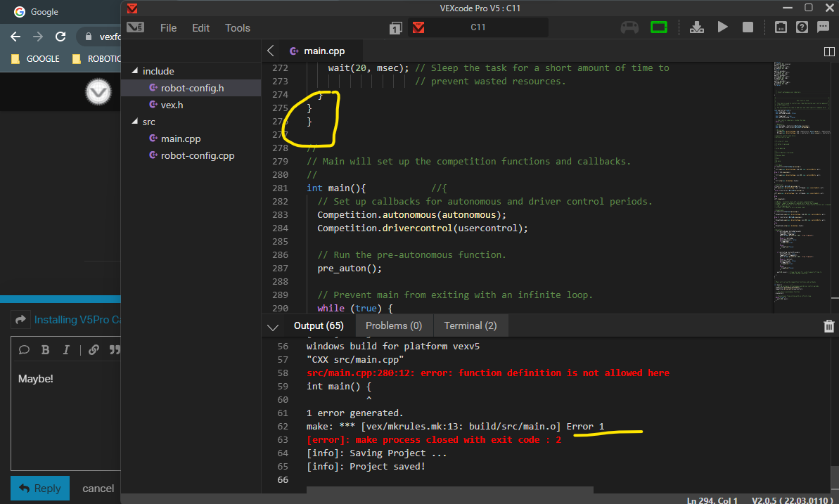Viewport: 839px width, 504px height.
Task: Open the Tools menu
Action: (238, 28)
